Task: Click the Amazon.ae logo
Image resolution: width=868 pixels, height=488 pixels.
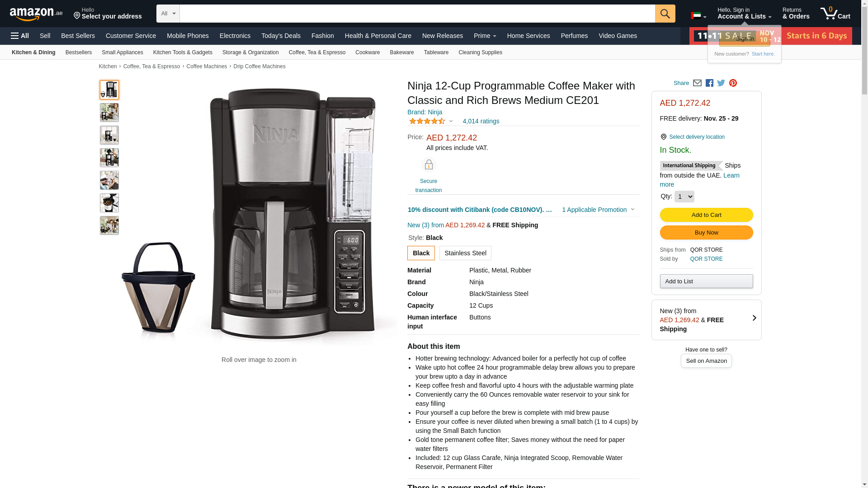Action: (x=36, y=14)
